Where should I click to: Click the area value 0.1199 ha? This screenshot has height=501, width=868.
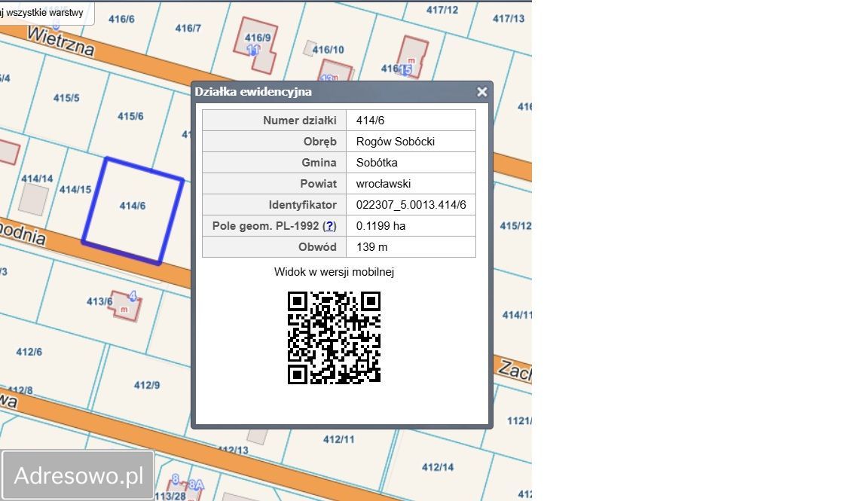[x=381, y=226]
